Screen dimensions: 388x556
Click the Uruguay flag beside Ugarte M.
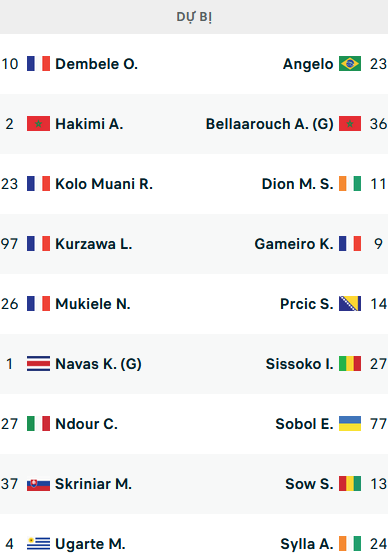coord(38,544)
